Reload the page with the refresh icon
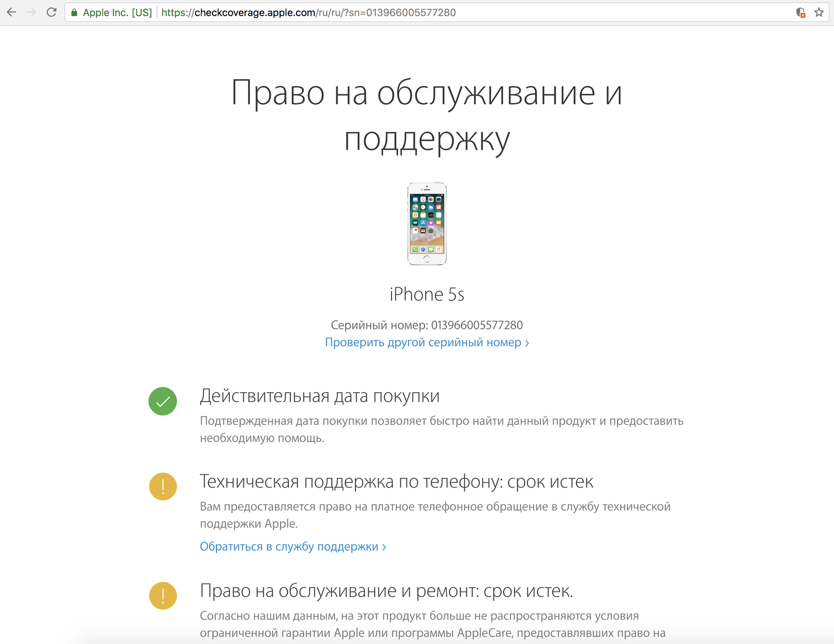This screenshot has height=644, width=834. (51, 12)
